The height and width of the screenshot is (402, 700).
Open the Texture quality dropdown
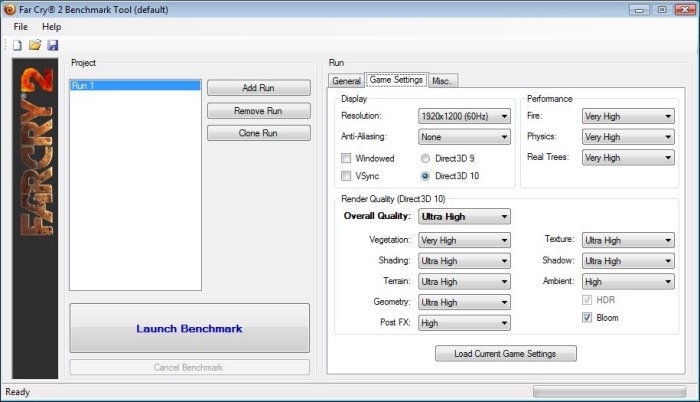coord(628,240)
